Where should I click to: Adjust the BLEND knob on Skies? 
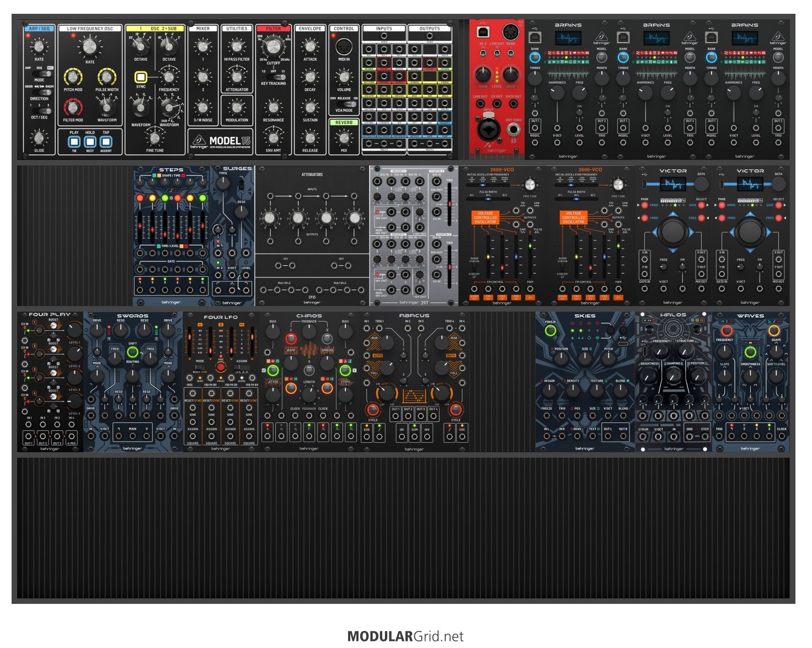621,390
